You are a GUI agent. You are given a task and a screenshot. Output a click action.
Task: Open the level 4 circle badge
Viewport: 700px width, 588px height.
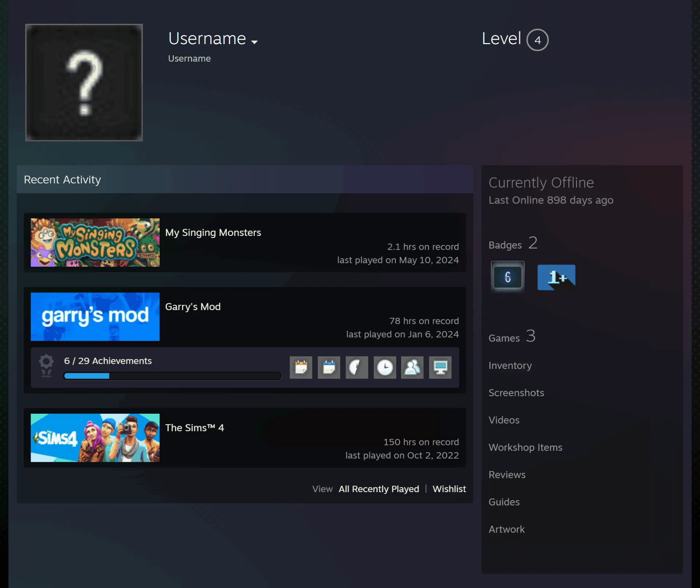click(x=537, y=40)
